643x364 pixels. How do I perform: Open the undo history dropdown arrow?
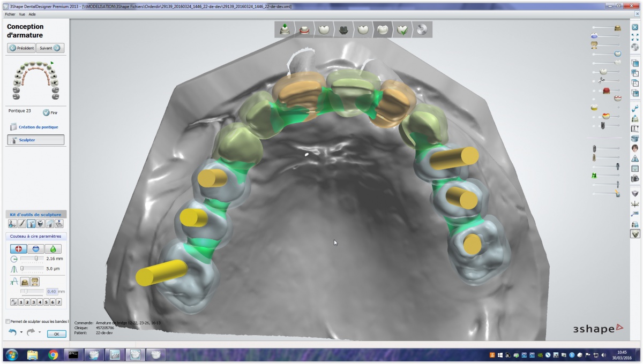pos(21,332)
